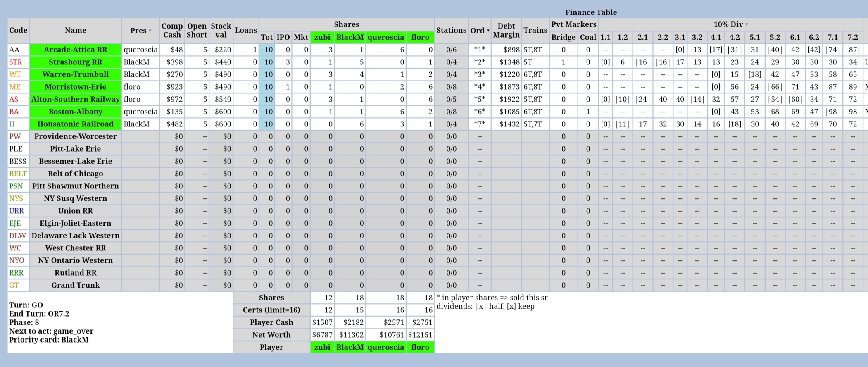The width and height of the screenshot is (868, 367).
Task: Click the Comp Cash column header
Action: (x=172, y=31)
